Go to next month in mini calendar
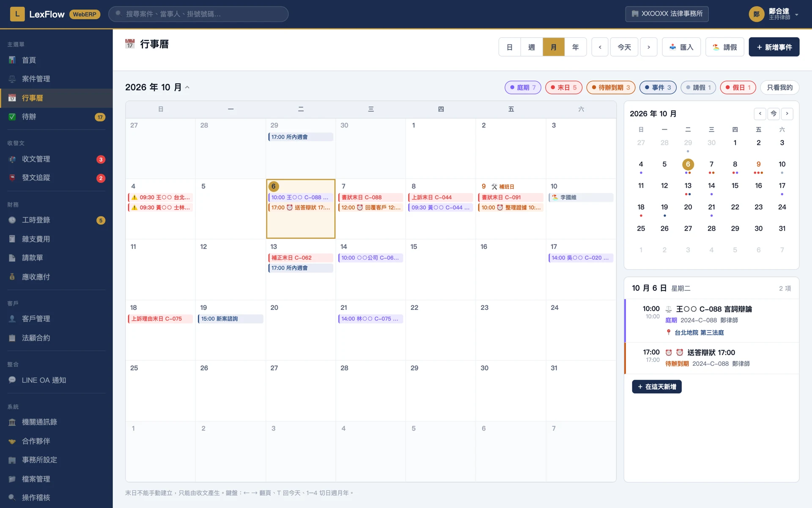This screenshot has width=812, height=508. (x=787, y=113)
